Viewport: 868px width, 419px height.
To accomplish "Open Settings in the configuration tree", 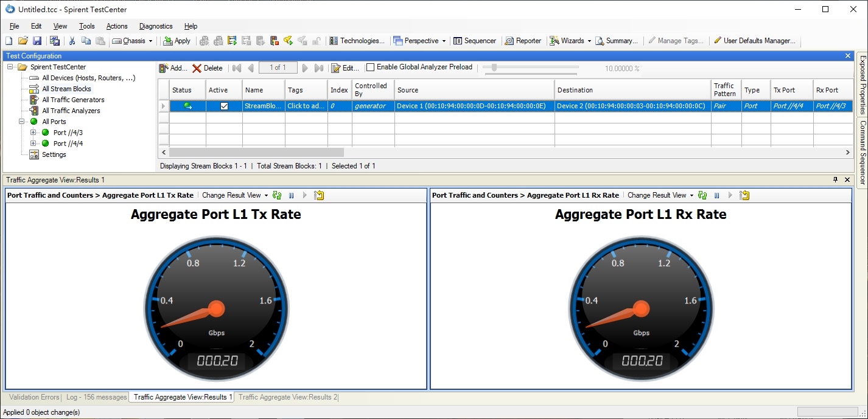I will [54, 154].
